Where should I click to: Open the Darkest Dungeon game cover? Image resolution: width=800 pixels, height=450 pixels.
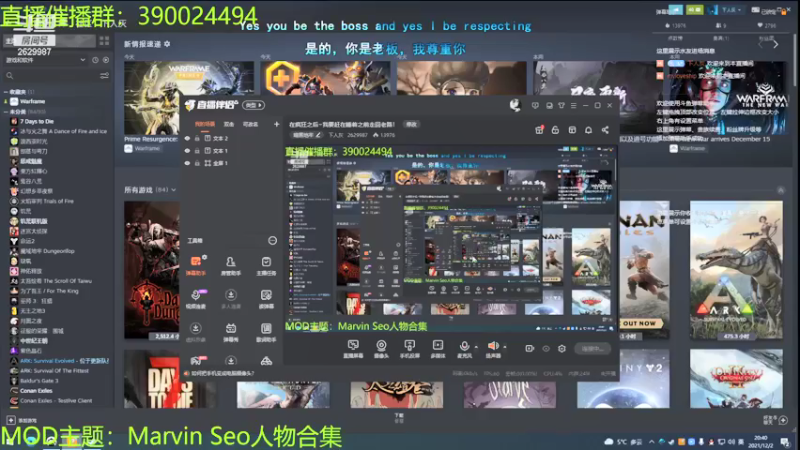pos(152,270)
